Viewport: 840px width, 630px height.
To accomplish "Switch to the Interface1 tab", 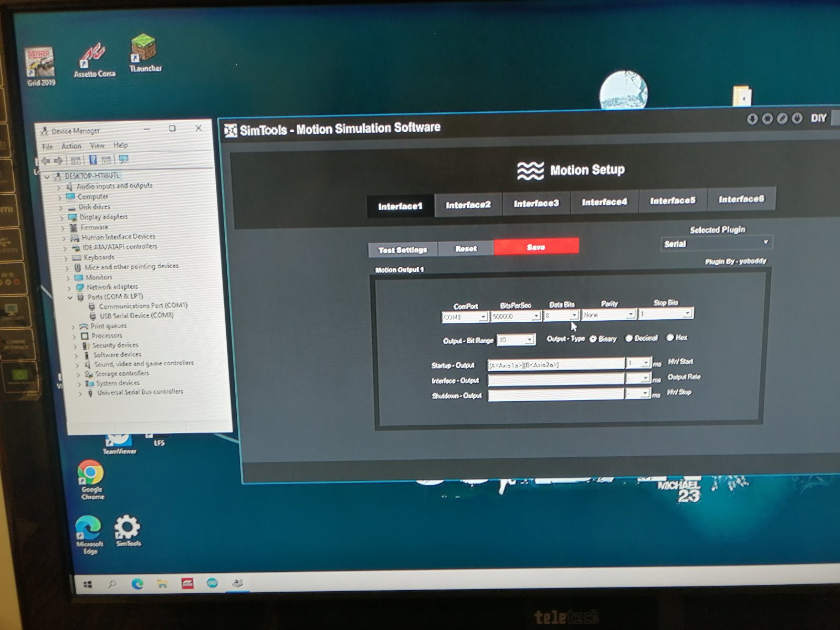I will 401,206.
